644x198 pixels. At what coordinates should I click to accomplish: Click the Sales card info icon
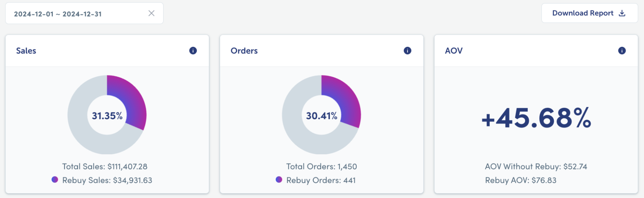click(193, 51)
